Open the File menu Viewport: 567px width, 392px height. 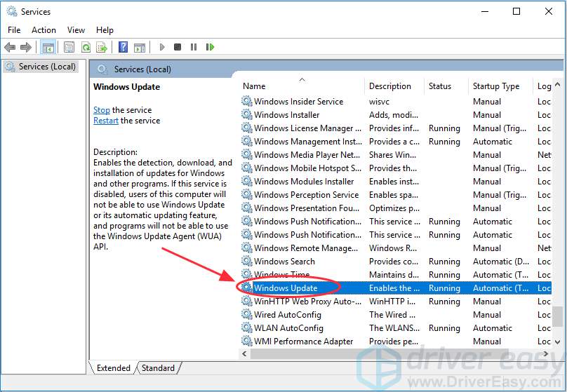pos(14,30)
